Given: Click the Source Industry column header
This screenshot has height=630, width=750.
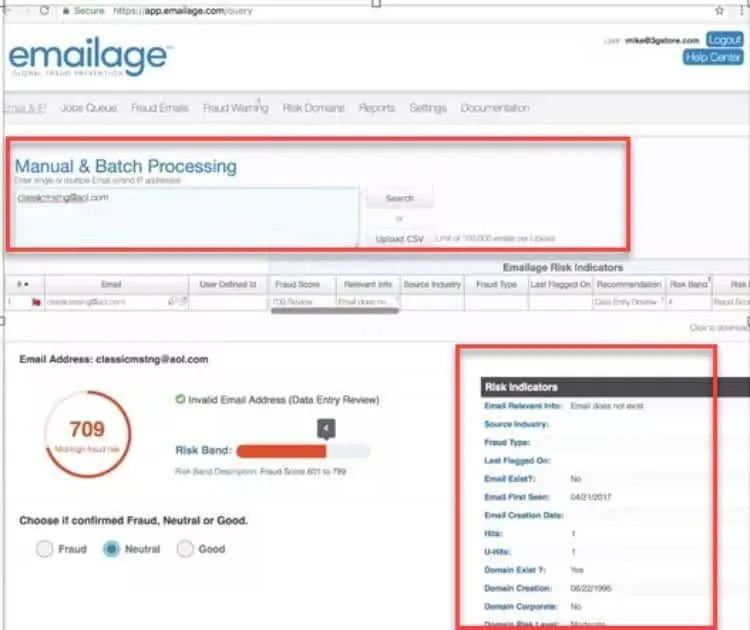Looking at the screenshot, I should [x=432, y=284].
